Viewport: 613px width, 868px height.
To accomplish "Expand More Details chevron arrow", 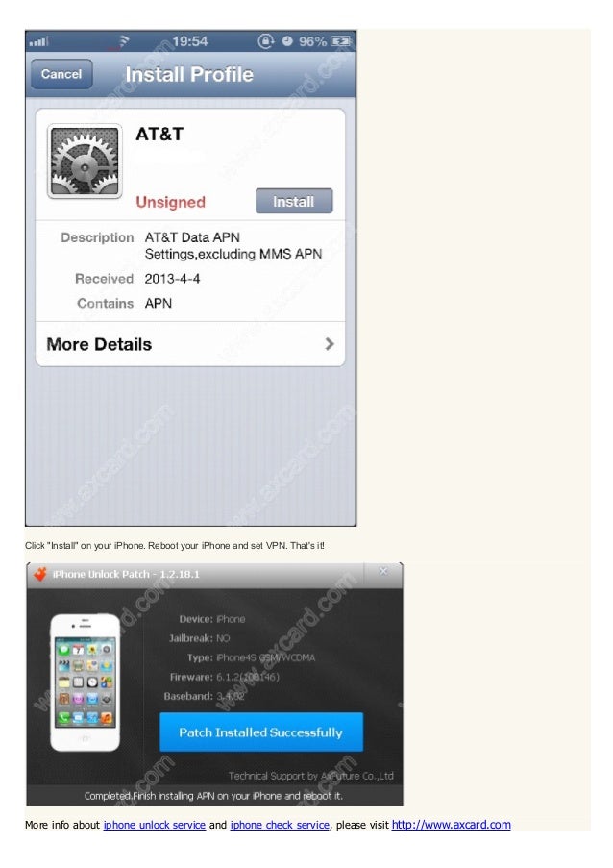I will click(330, 344).
